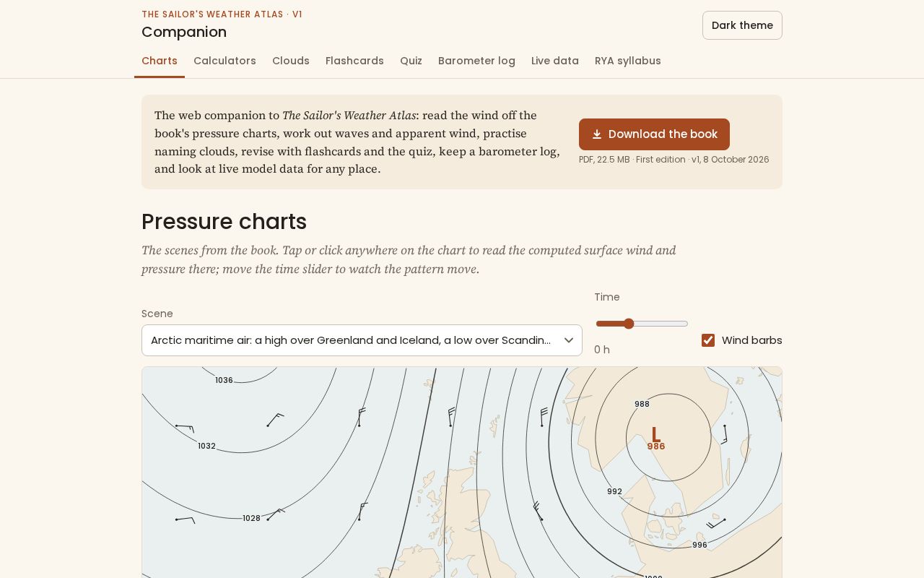Click the 1036 isobar label

tap(224, 380)
